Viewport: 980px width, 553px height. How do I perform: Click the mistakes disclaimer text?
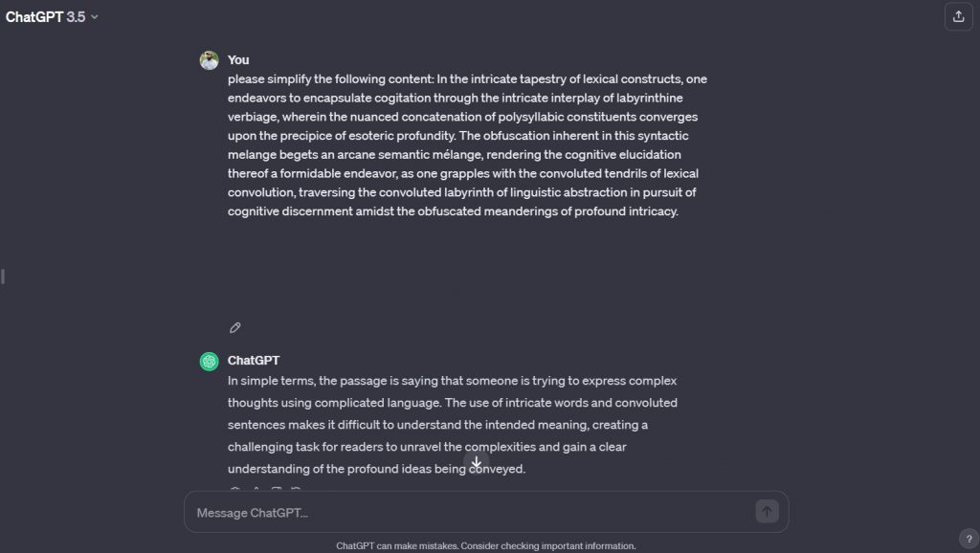(x=485, y=544)
